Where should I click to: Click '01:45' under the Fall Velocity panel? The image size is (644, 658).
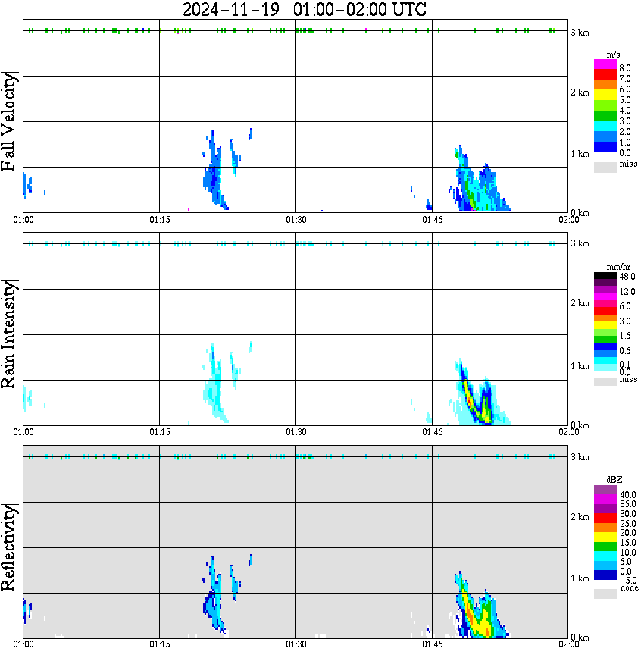tap(433, 220)
